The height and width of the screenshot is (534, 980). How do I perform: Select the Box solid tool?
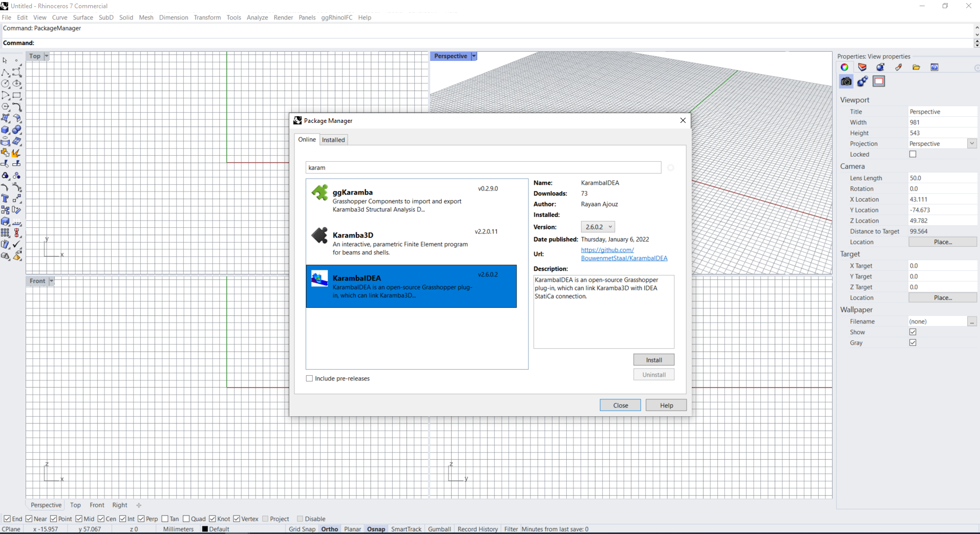click(x=5, y=130)
